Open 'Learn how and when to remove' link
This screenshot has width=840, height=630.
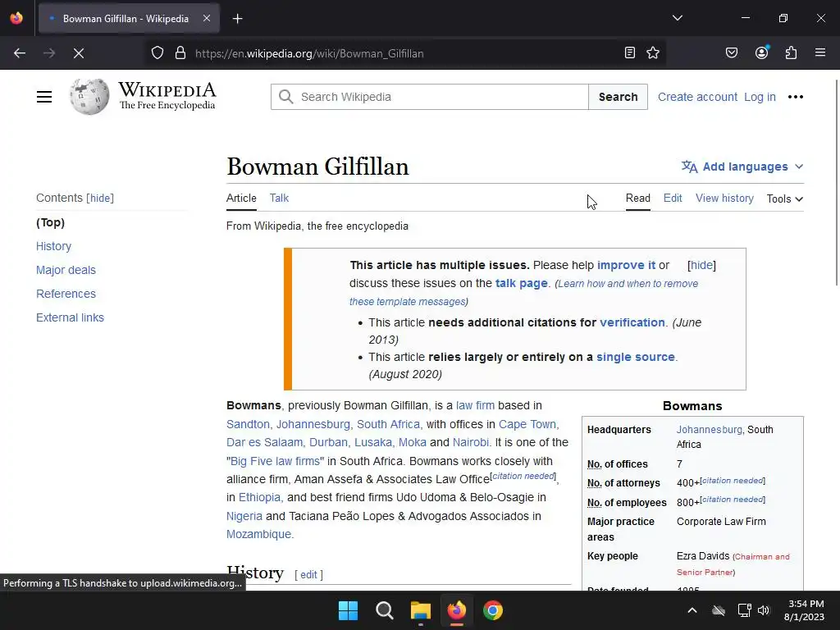[x=628, y=283]
